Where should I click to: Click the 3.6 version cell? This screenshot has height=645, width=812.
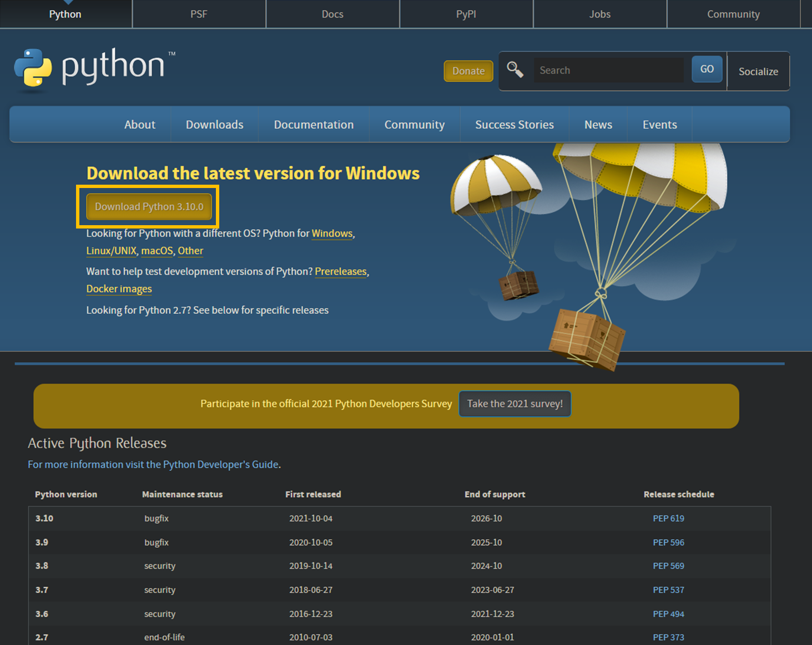42,614
